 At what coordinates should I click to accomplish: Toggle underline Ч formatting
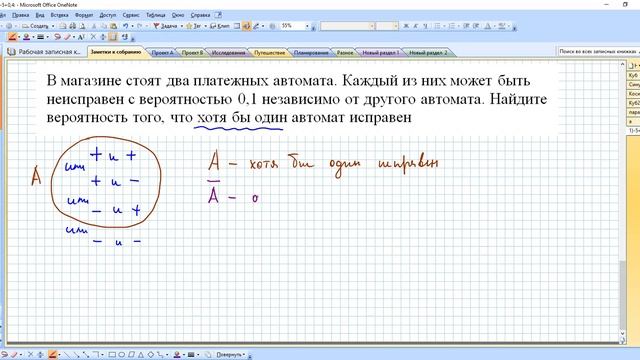(x=426, y=26)
